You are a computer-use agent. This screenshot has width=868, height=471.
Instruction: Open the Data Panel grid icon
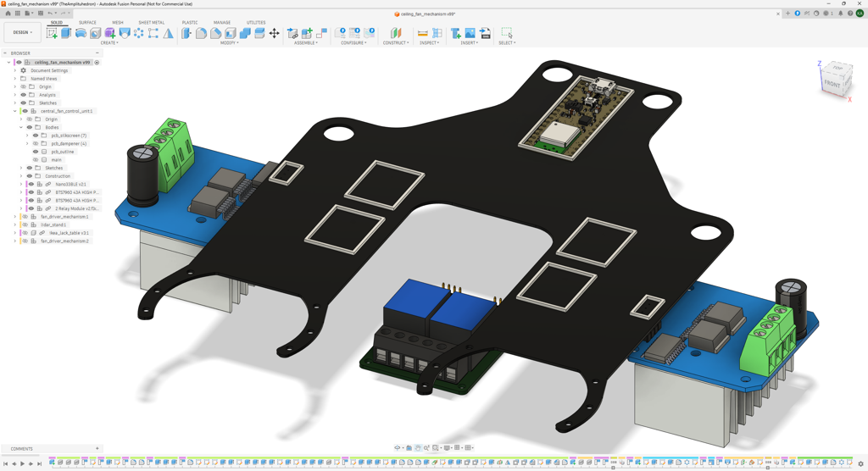point(18,14)
